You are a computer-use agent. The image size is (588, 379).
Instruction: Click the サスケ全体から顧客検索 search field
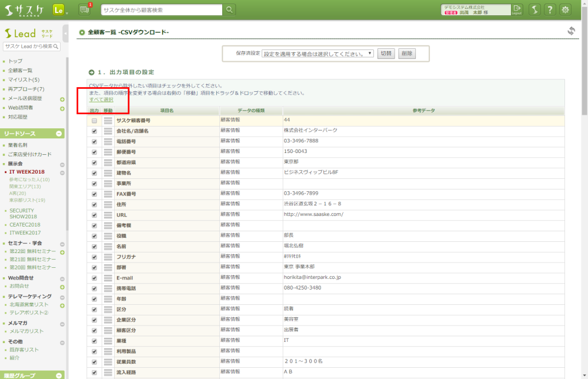point(162,9)
